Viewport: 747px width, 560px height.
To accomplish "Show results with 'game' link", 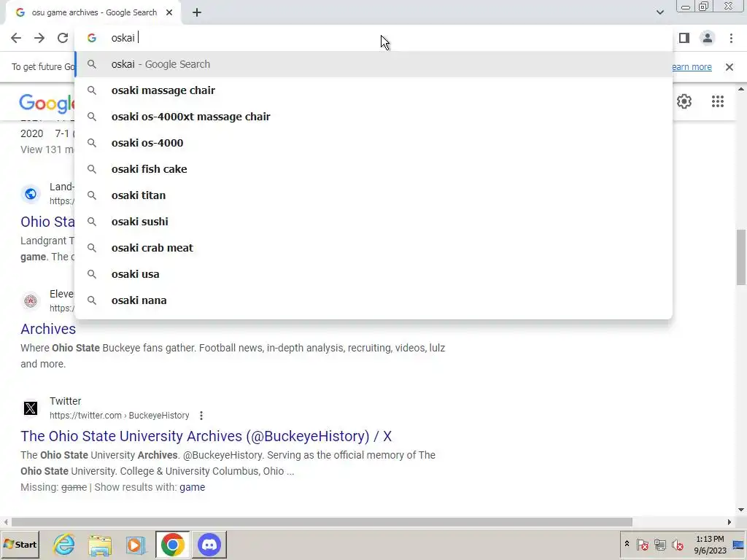I will (x=193, y=487).
